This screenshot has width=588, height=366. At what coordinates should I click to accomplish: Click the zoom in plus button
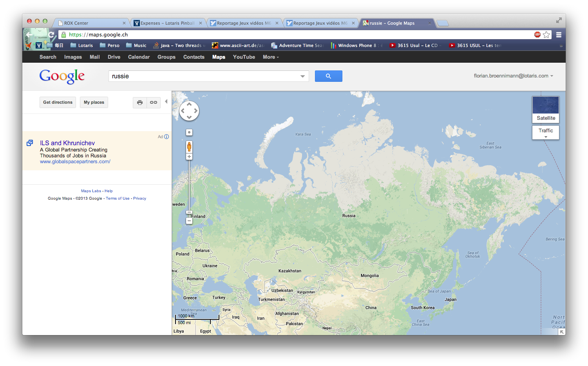pos(189,157)
